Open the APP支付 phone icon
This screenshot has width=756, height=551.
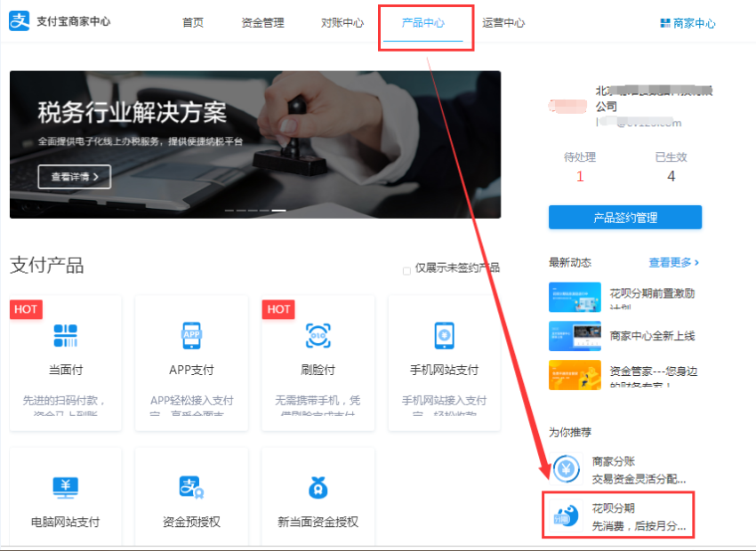pyautogui.click(x=191, y=335)
